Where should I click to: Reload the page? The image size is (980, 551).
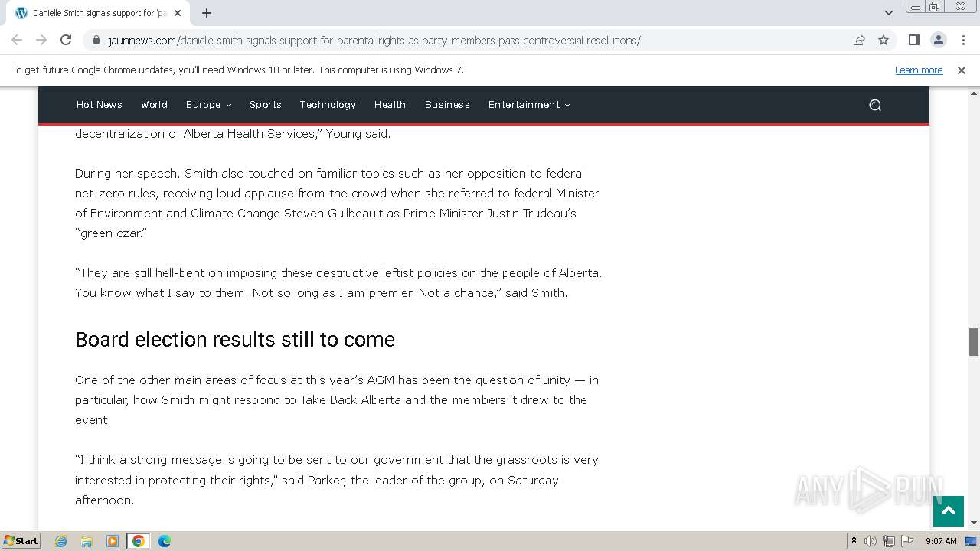66,40
